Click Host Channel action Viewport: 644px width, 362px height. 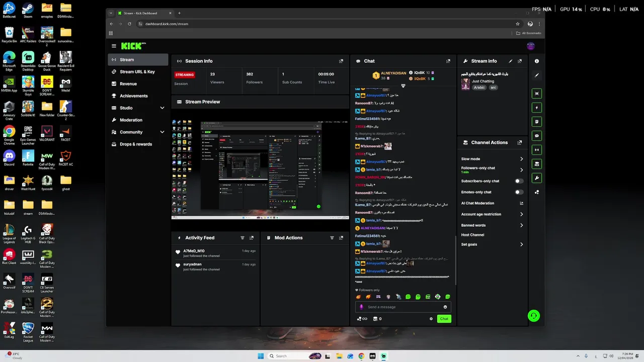click(473, 235)
